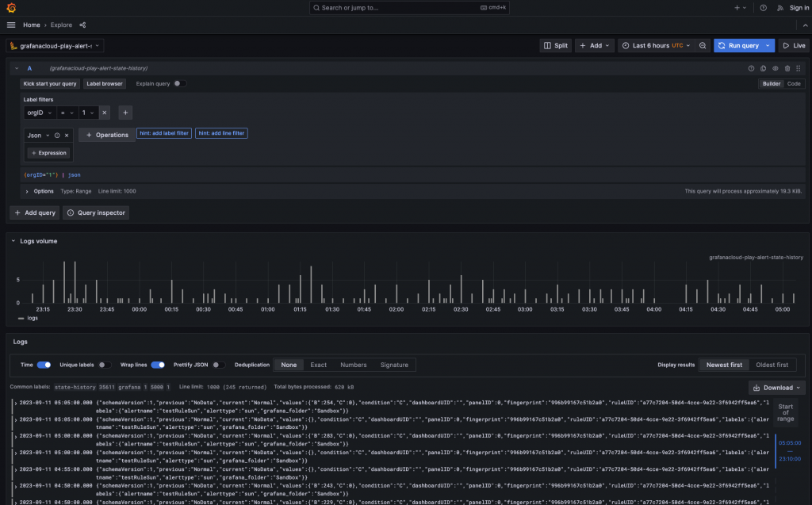The image size is (812, 505).
Task: Add an Expression to Json operation
Action: click(48, 153)
